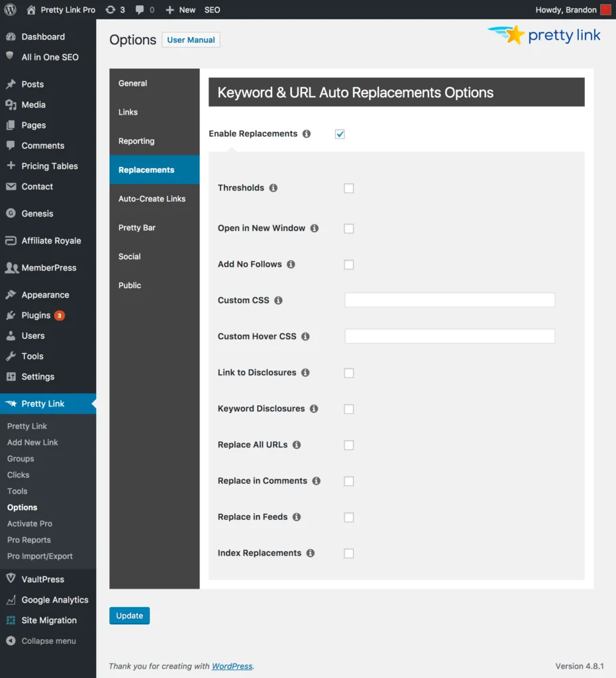616x678 pixels.
Task: Check the Replace in Comments checkbox
Action: (x=349, y=481)
